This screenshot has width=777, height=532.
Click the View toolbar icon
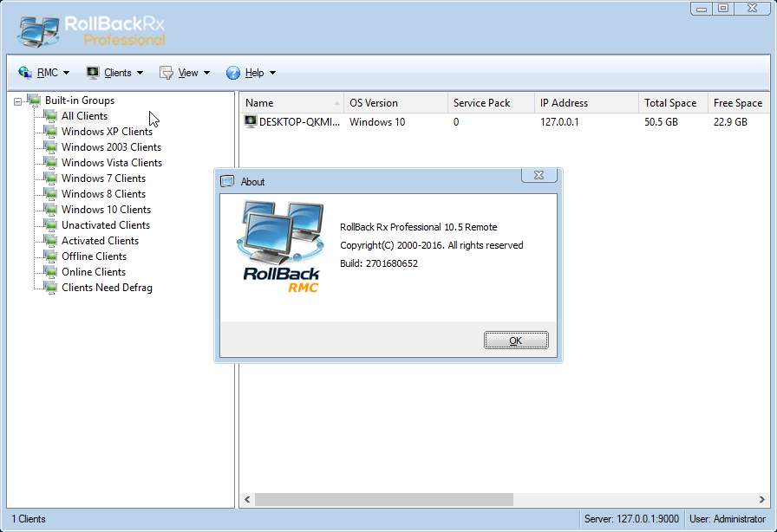coord(166,73)
